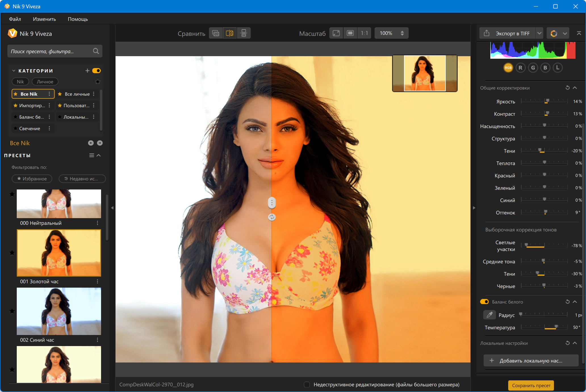Select the L histogram channel
The image size is (586, 392).
(558, 68)
